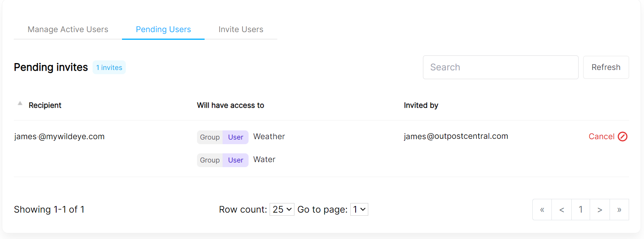
Task: Open the Invite Users tab
Action: pos(241,29)
